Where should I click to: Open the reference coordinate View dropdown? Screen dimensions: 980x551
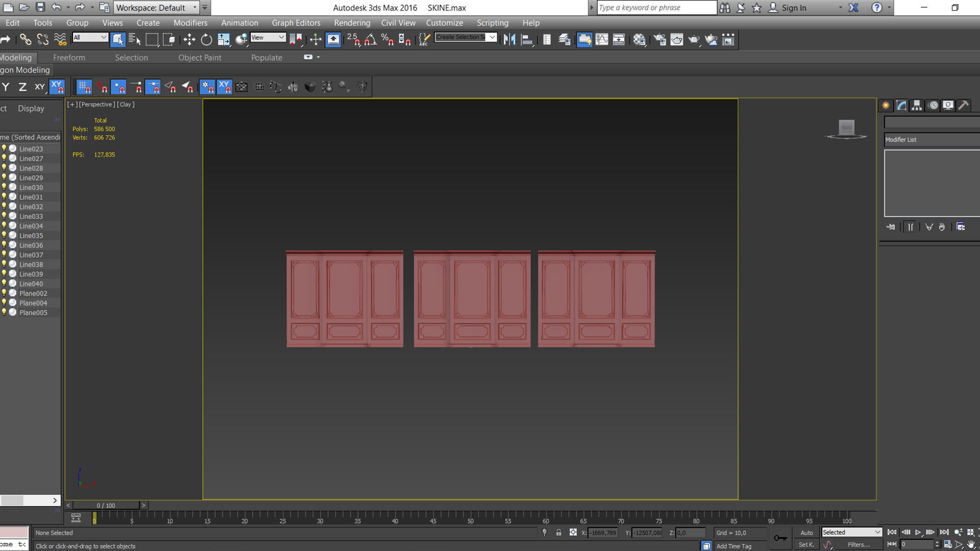[267, 37]
